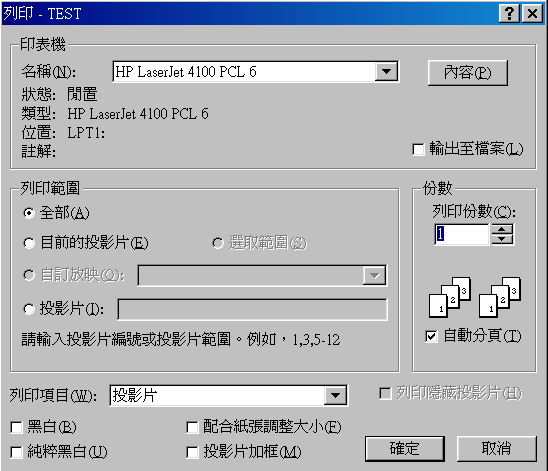Screen dimensions: 548x471
Task: Increase copies with the up spinner arrow
Action: point(502,229)
